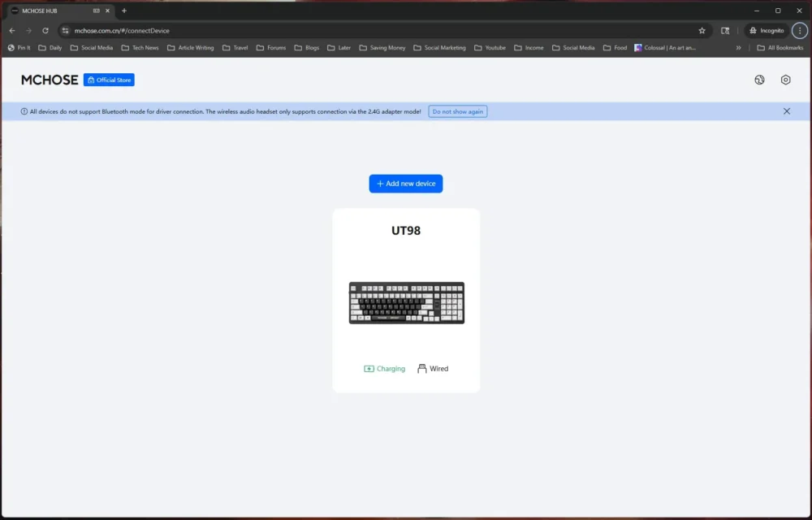
Task: Maximize the browser window
Action: (x=778, y=11)
